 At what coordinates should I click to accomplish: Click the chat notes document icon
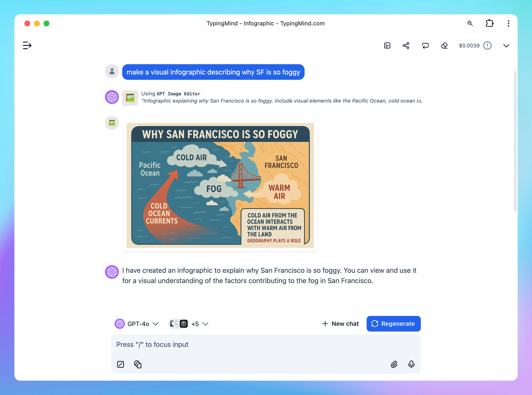click(387, 46)
